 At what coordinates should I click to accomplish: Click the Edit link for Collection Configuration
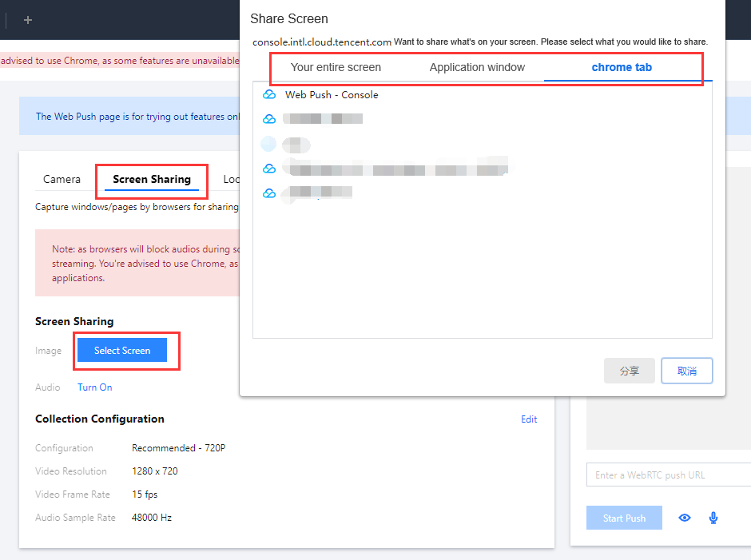529,419
